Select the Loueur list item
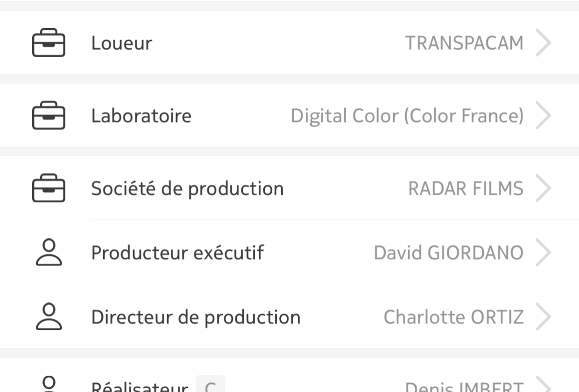Image resolution: width=579 pixels, height=392 pixels. 289,42
